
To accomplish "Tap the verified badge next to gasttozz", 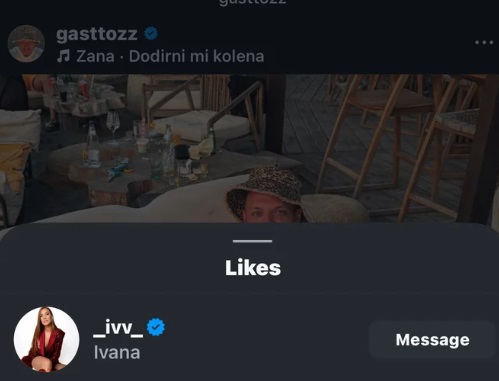I will click(x=151, y=33).
